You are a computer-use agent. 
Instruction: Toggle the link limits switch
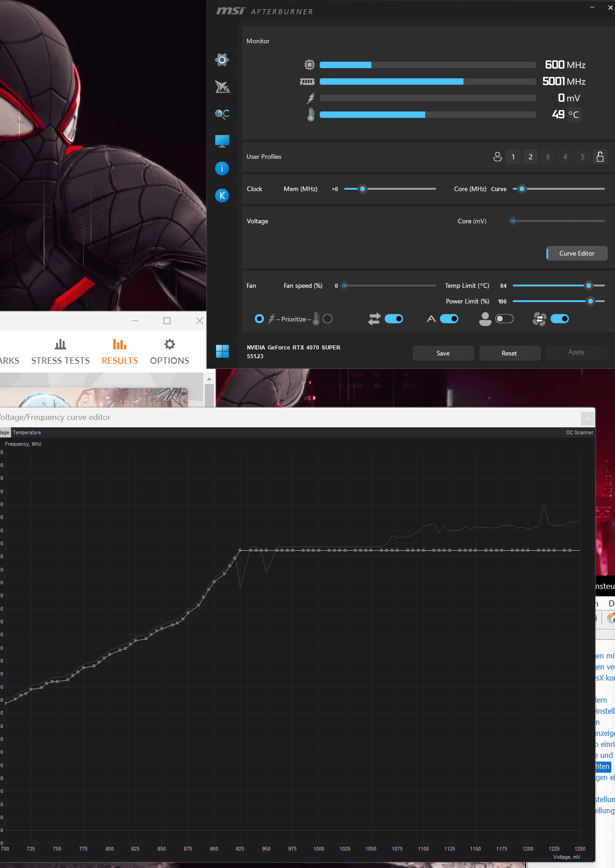point(394,319)
